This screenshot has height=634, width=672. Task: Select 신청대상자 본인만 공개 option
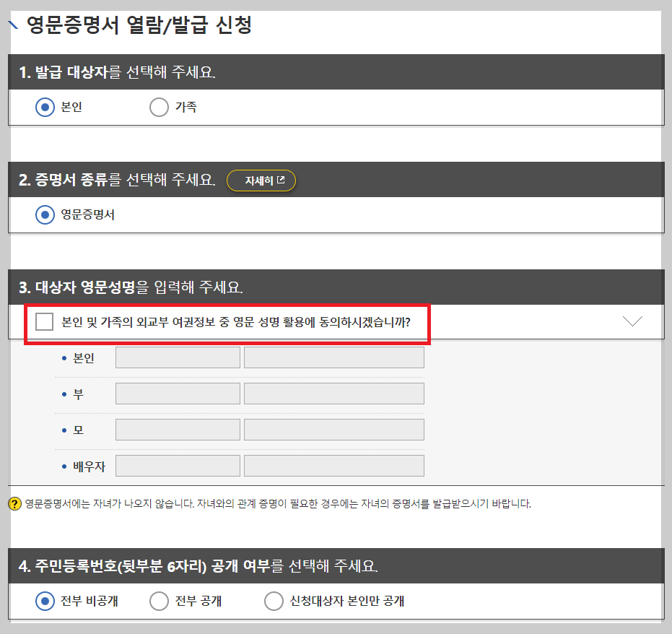(274, 601)
